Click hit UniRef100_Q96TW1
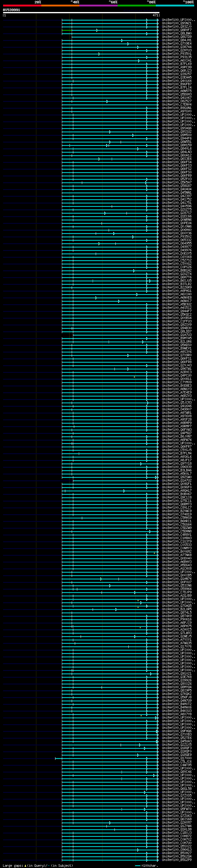The width and height of the screenshot is (197, 868). point(177,369)
